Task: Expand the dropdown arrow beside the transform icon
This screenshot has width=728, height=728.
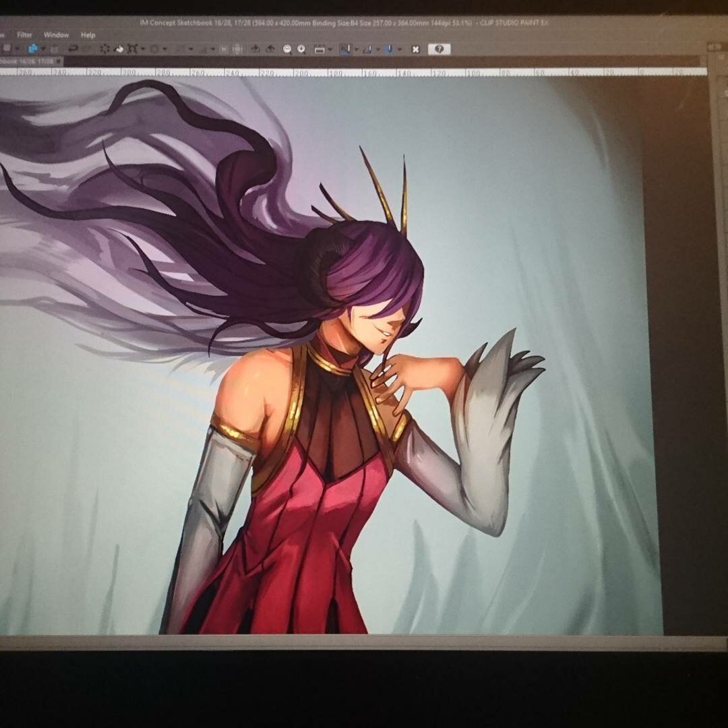Action: coord(143,49)
